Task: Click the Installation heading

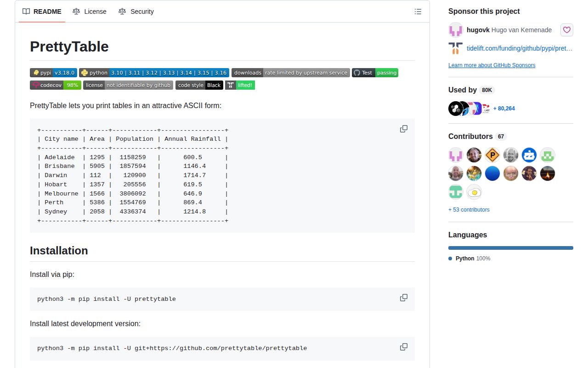Action: coord(59,251)
